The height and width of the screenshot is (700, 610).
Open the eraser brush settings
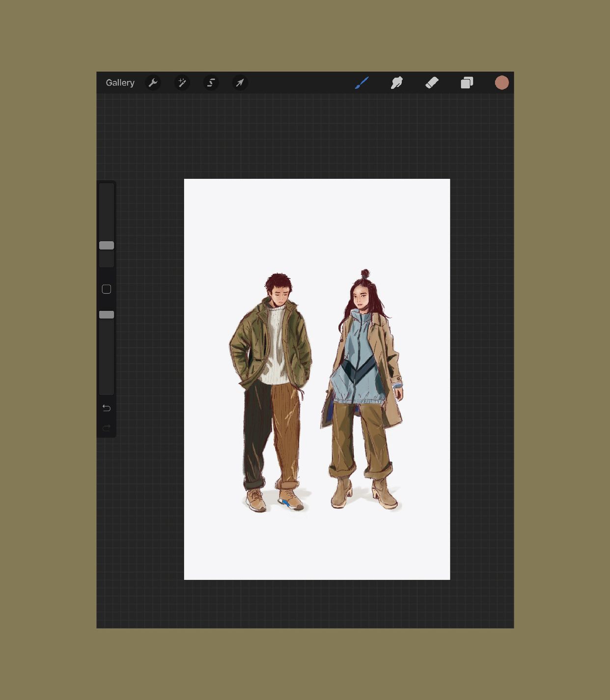pos(432,83)
